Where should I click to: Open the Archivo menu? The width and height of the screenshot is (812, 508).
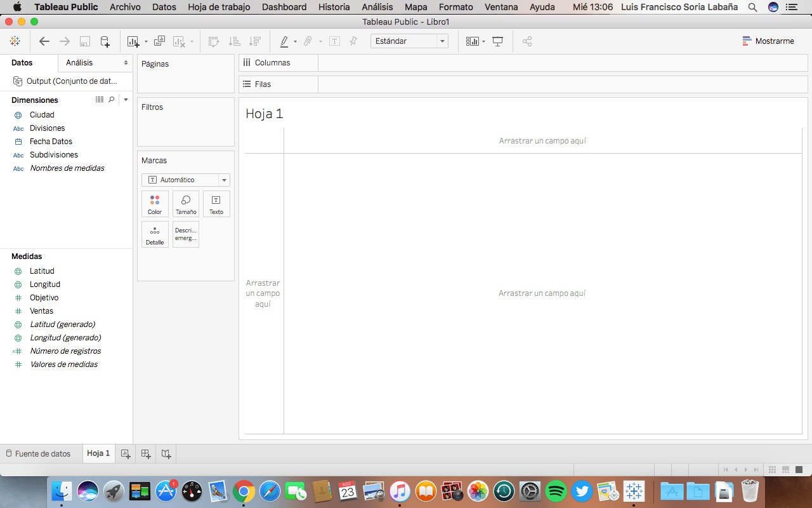125,7
